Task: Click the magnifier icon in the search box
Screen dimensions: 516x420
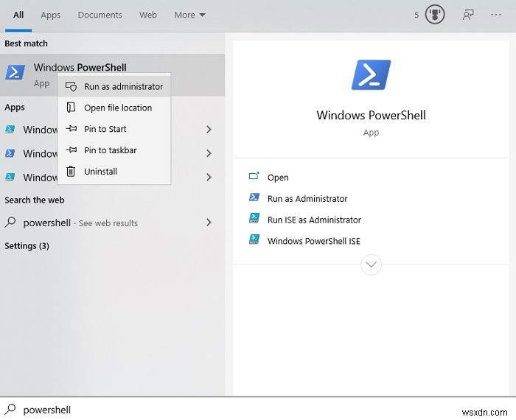Action: coord(10,409)
